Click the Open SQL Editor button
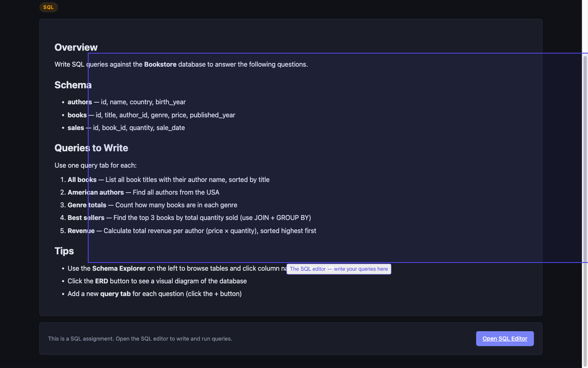Viewport: 588px width, 368px height. coord(505,339)
